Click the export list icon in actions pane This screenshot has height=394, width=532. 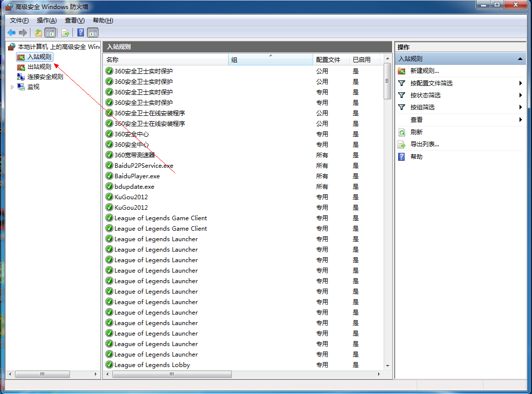[402, 144]
